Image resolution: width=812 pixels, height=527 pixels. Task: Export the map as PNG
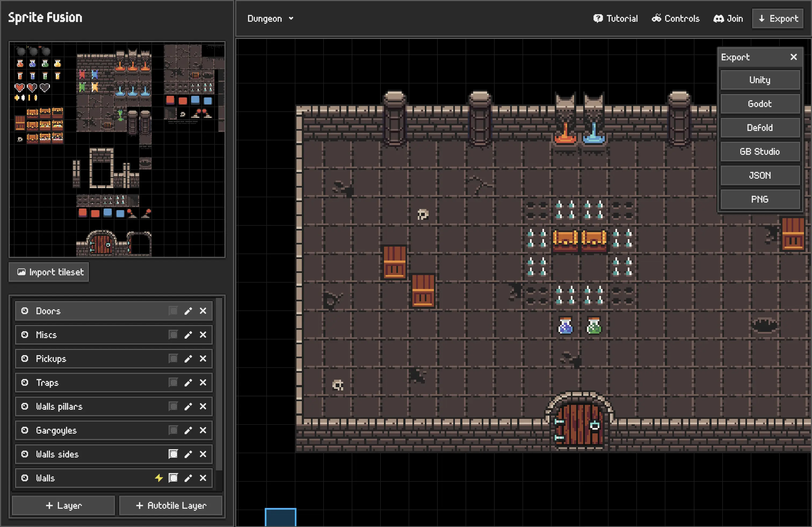point(760,199)
